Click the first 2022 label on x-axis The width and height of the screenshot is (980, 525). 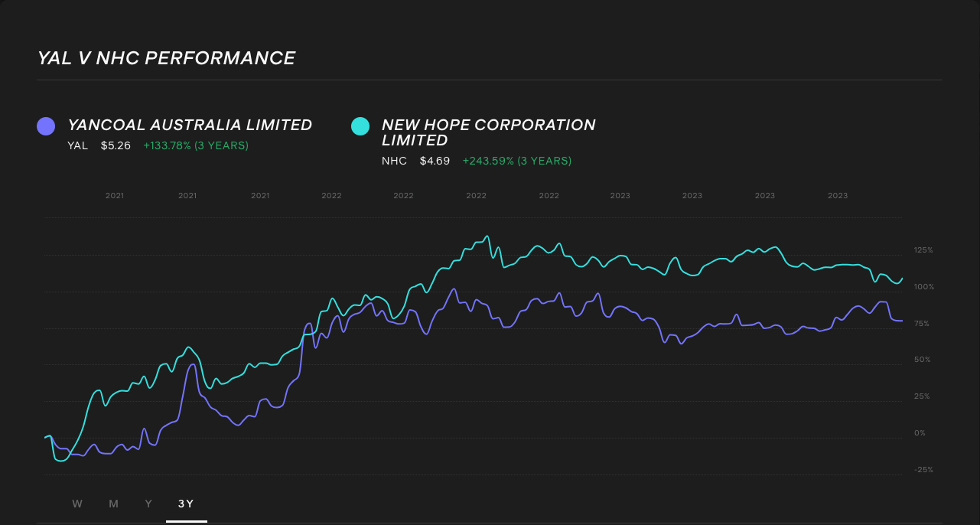point(331,195)
